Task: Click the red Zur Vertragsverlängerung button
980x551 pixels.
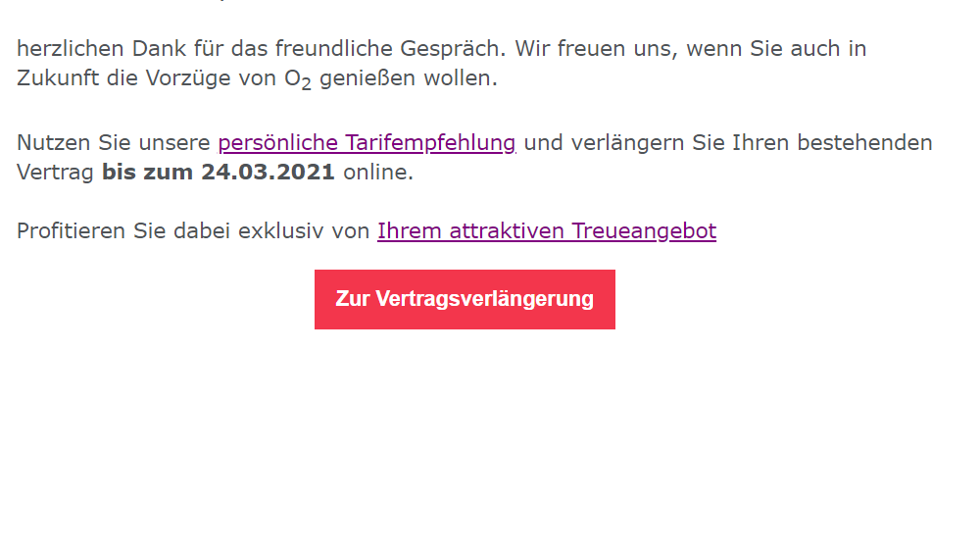Action: click(465, 300)
